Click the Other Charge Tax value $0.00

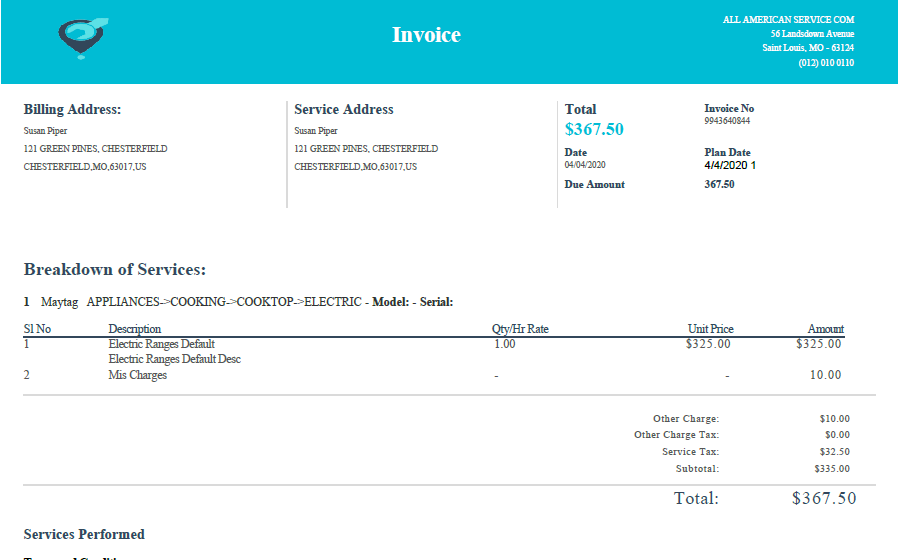click(837, 435)
